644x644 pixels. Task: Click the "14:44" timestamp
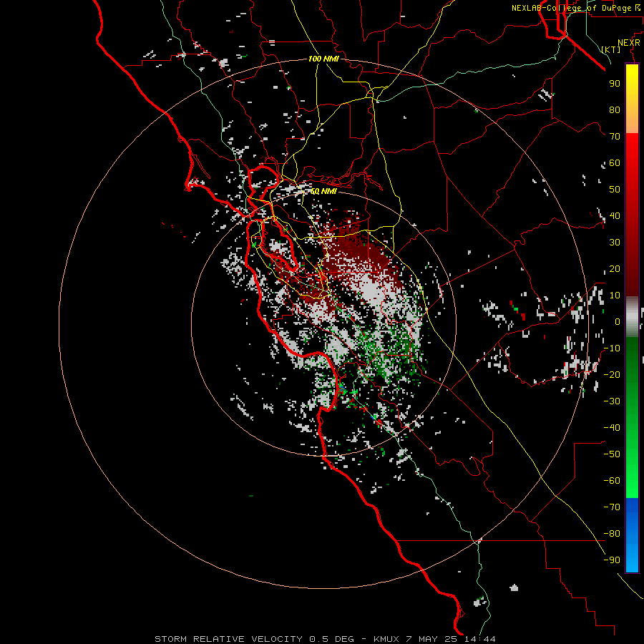(480, 639)
